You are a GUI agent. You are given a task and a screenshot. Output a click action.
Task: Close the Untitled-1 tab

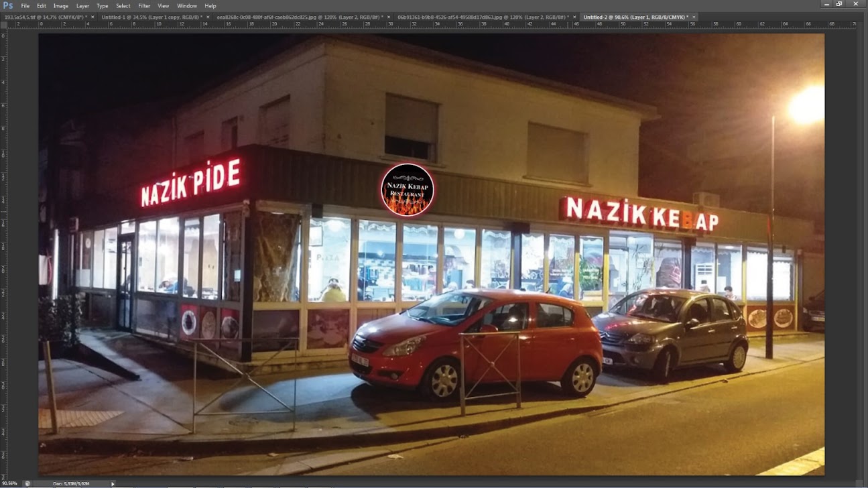tap(208, 17)
